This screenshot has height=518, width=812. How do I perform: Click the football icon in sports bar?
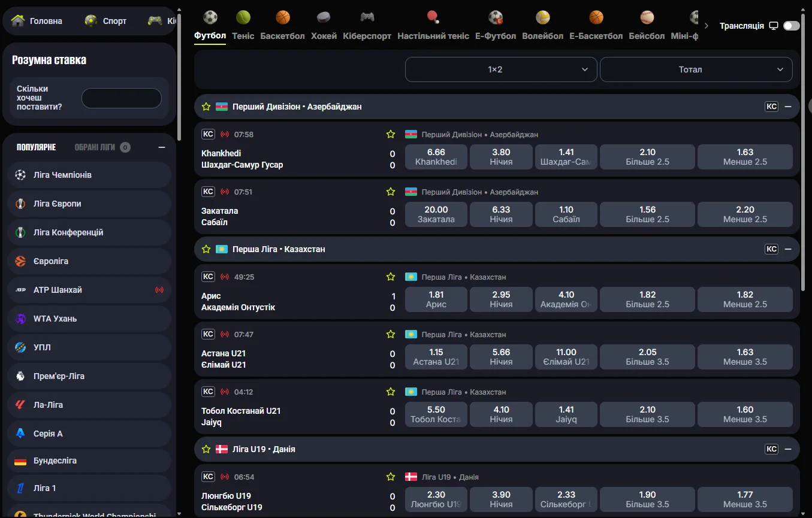tap(210, 17)
